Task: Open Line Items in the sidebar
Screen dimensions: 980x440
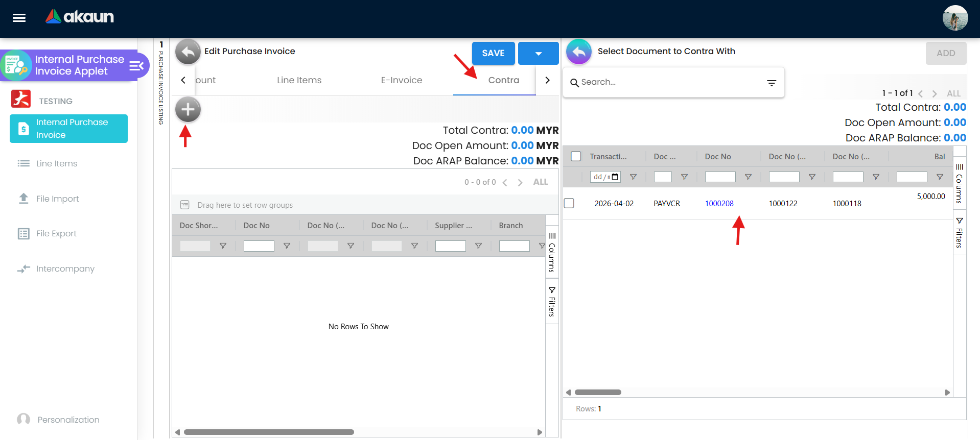Action: (x=56, y=163)
